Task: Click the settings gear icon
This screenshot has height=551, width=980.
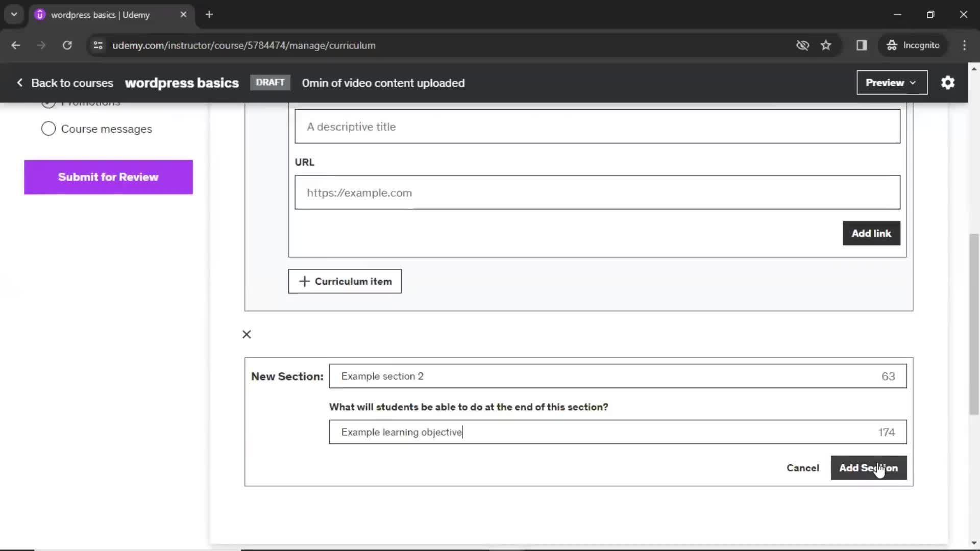Action: click(x=948, y=82)
